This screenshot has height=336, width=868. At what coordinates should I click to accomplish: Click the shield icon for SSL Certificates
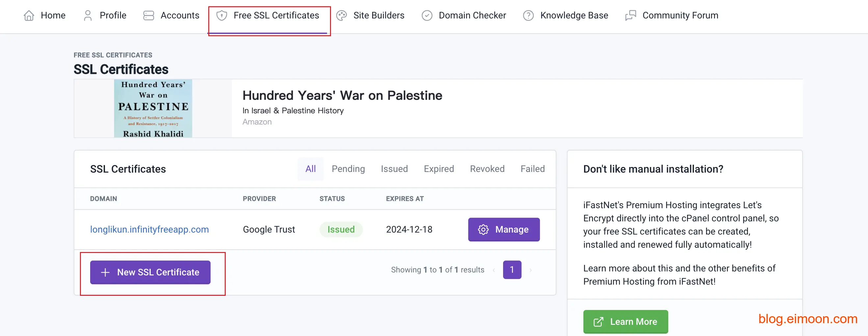point(221,15)
